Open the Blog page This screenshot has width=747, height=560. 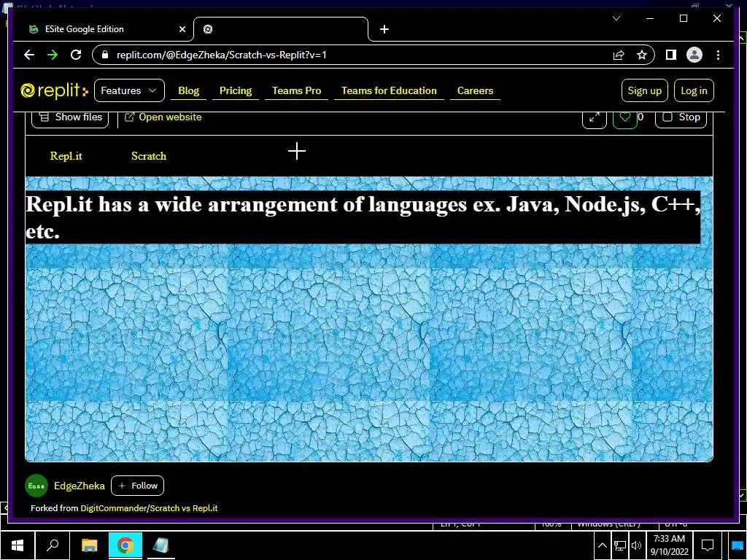[189, 90]
